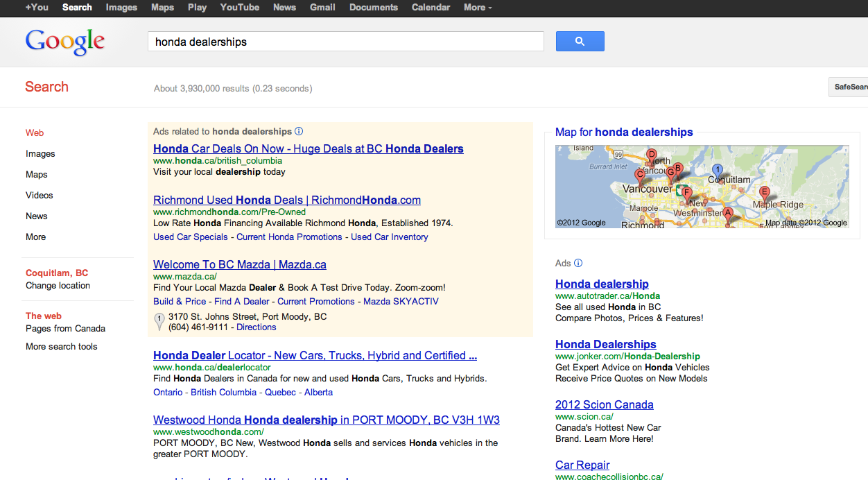This screenshot has width=868, height=480.
Task: Switch to Images in the top black bar
Action: pos(121,8)
